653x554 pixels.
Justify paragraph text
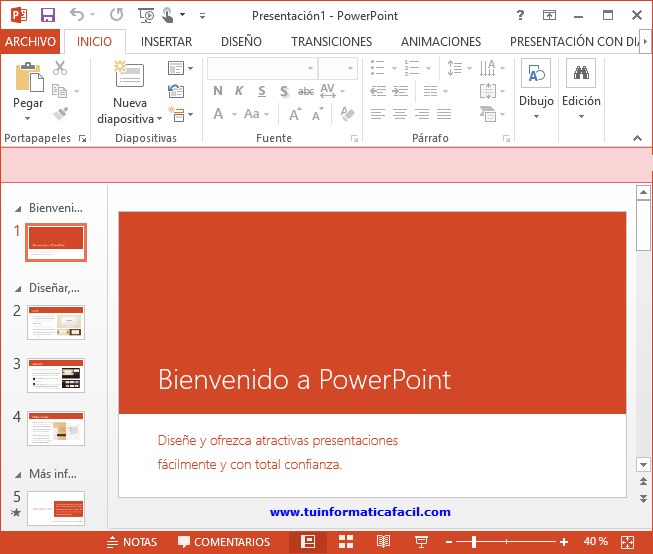(444, 114)
